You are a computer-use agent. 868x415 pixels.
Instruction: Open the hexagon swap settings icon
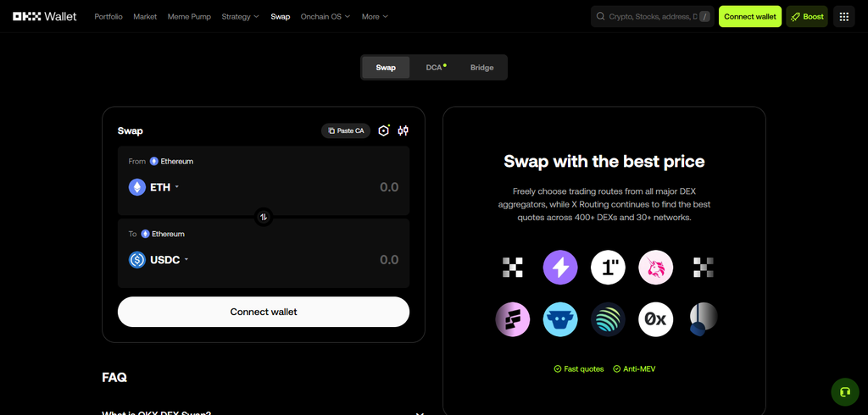(384, 130)
